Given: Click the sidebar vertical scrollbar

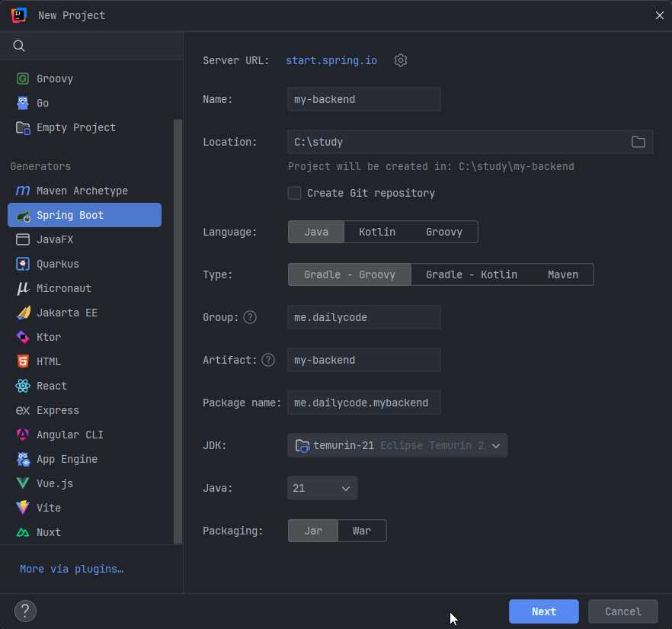Looking at the screenshot, I should click(178, 332).
